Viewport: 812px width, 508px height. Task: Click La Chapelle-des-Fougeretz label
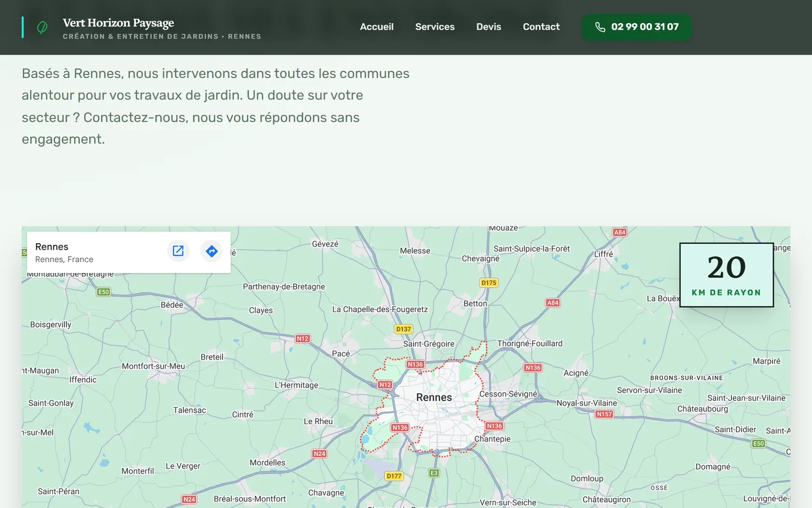[380, 309]
